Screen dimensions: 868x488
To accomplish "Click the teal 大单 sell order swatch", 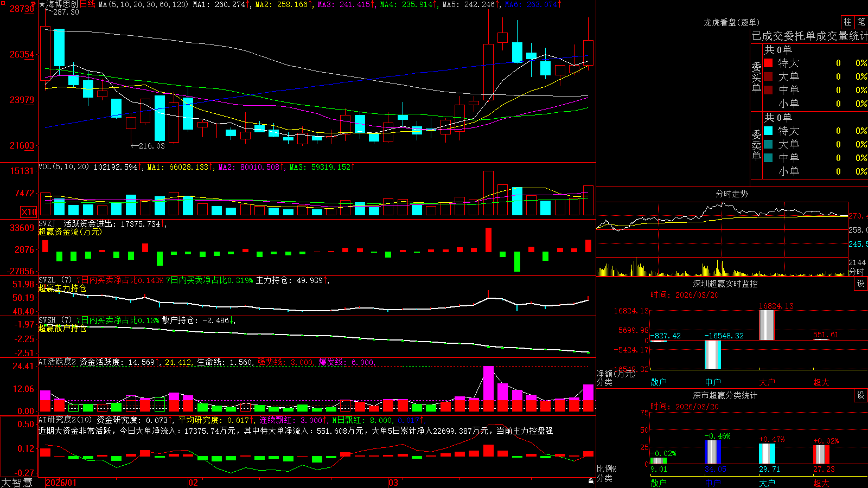I will 768,144.
